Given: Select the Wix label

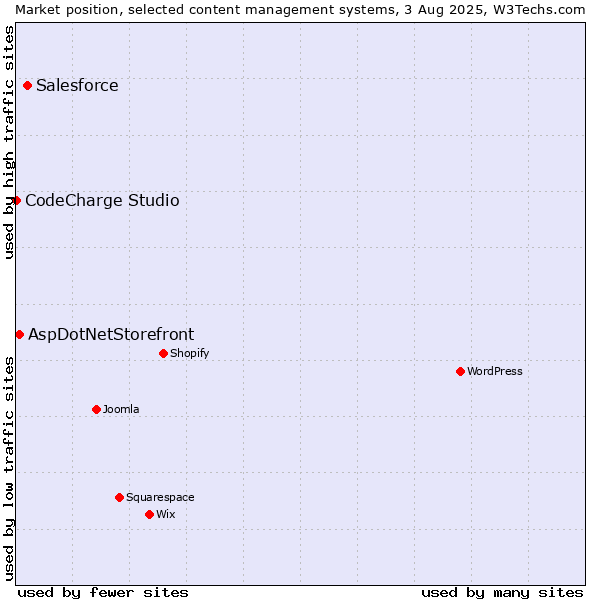Looking at the screenshot, I should [x=166, y=514].
